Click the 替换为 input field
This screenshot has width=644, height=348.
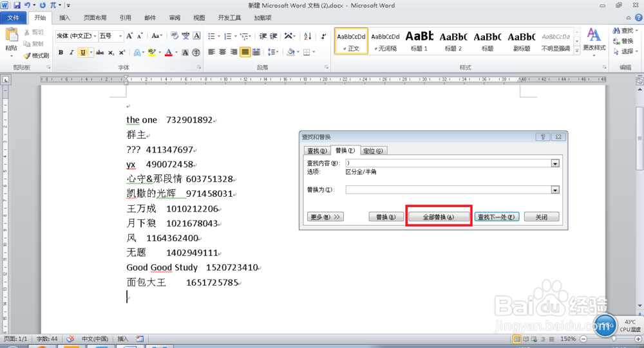(x=448, y=190)
